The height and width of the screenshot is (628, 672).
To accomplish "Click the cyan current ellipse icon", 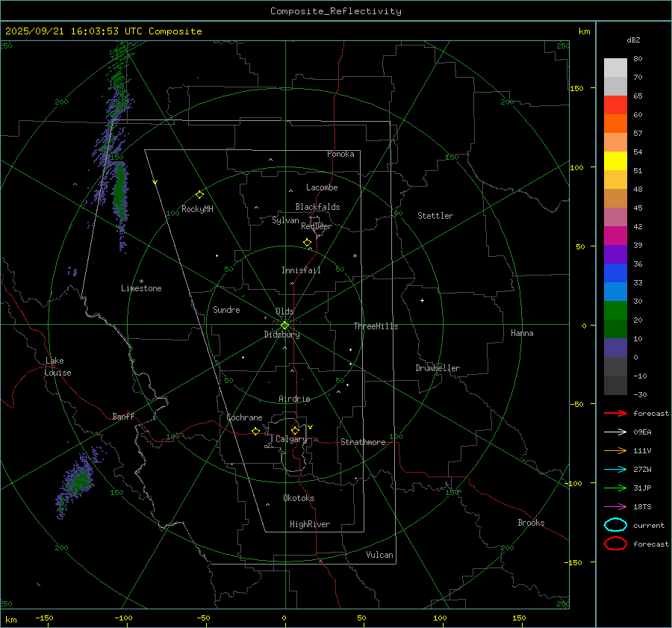I will point(615,525).
